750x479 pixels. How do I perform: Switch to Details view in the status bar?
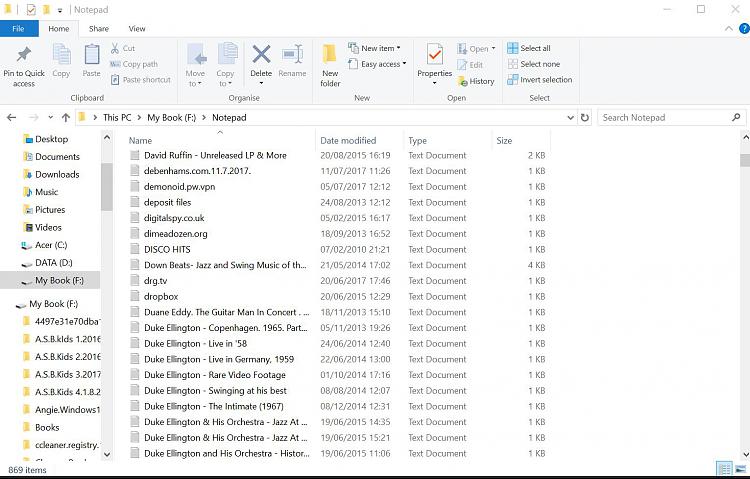(724, 468)
